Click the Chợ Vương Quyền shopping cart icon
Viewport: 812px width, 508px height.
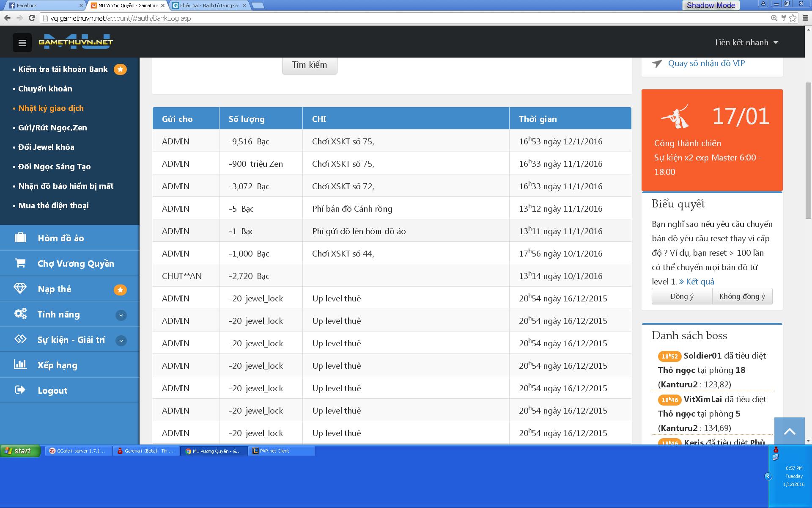(x=20, y=263)
